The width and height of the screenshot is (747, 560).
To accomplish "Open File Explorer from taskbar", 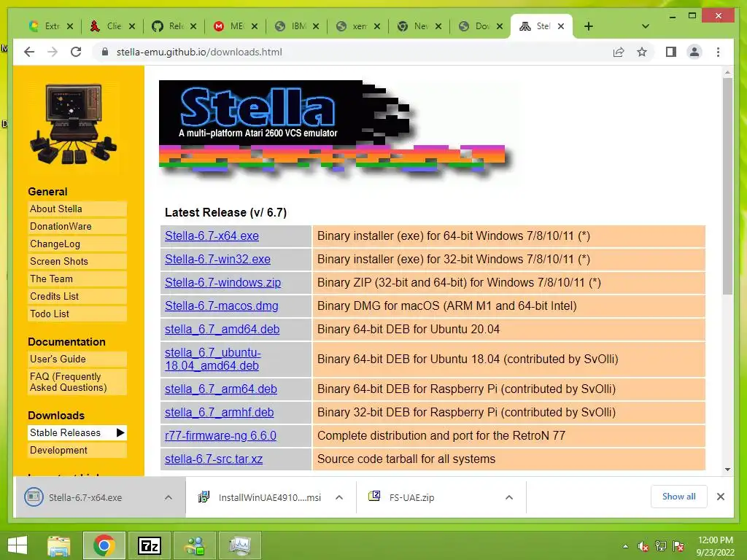I will [x=59, y=545].
